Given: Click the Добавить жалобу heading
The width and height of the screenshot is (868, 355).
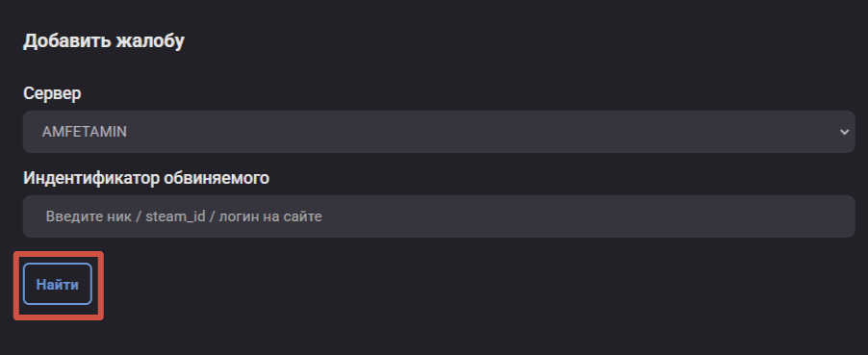Looking at the screenshot, I should tap(104, 41).
